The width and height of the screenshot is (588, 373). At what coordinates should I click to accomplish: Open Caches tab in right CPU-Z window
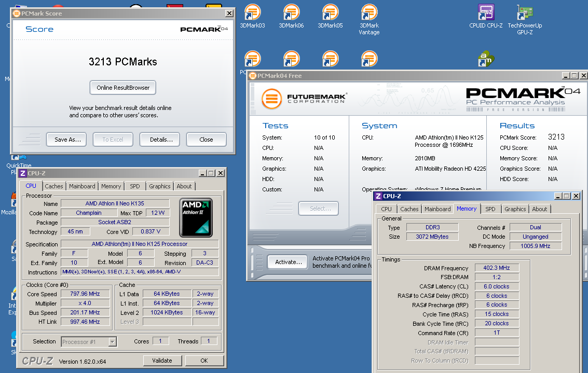point(409,209)
